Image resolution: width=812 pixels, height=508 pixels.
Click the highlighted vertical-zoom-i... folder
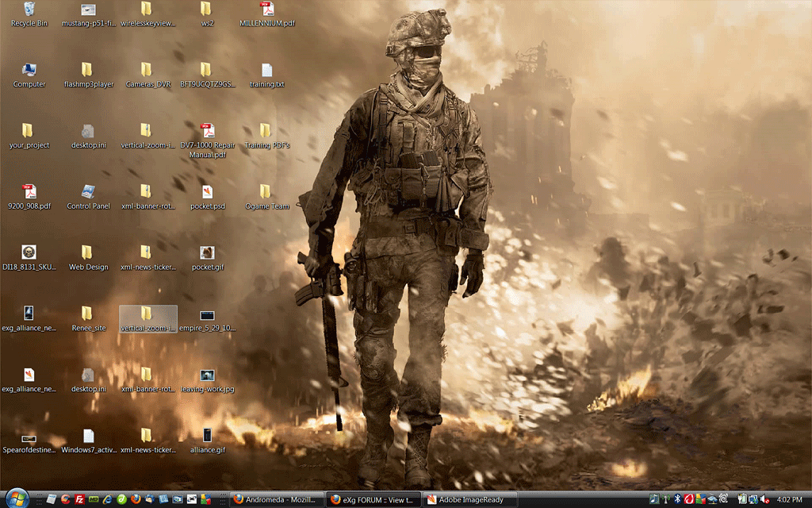tap(148, 319)
